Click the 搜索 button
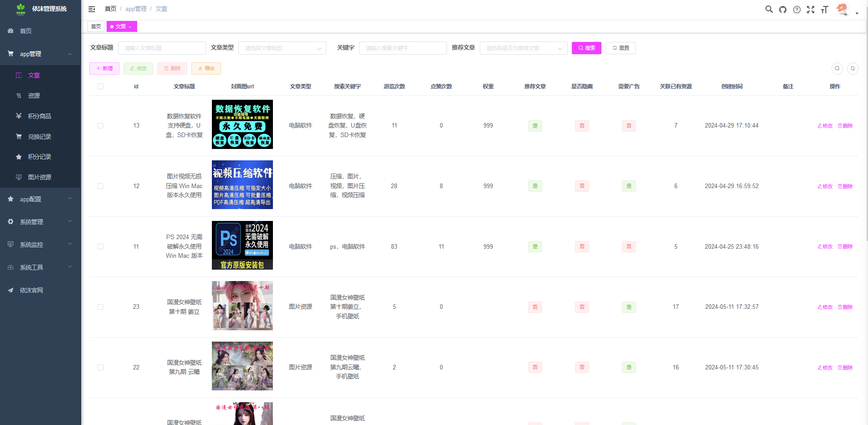The image size is (868, 425). (586, 48)
